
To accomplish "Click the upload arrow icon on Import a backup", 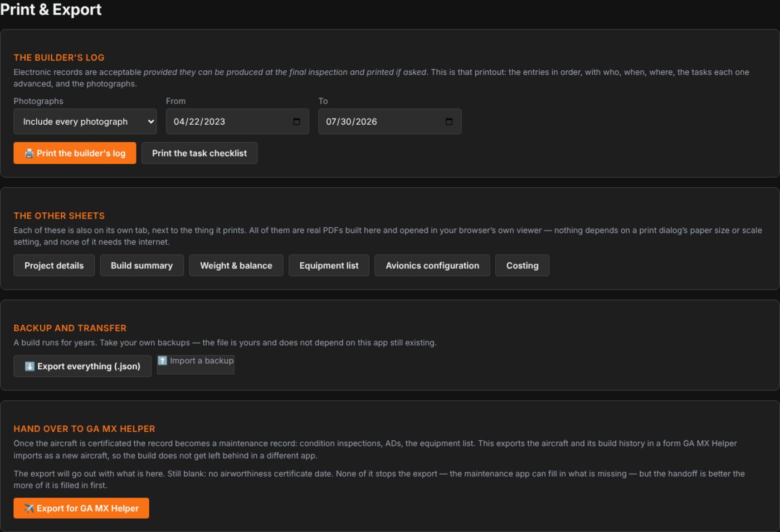I will 162,360.
